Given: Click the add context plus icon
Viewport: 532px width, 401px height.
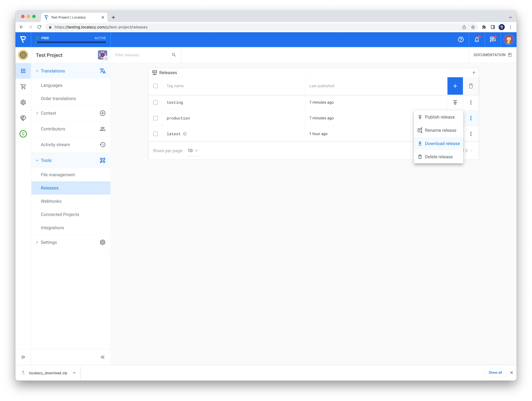Looking at the screenshot, I should pos(102,113).
